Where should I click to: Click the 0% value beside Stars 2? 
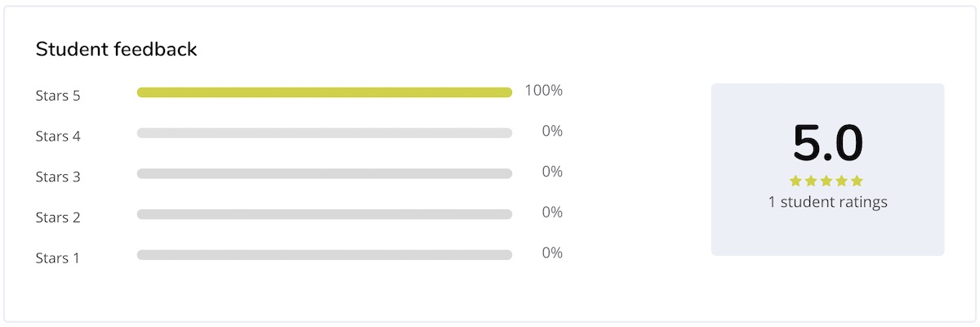coord(552,213)
